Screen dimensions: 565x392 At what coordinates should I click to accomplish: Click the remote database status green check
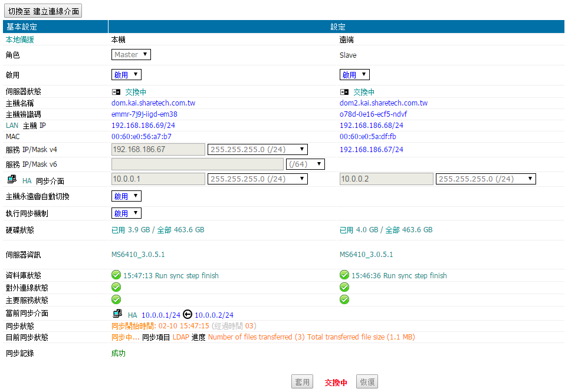(x=344, y=275)
